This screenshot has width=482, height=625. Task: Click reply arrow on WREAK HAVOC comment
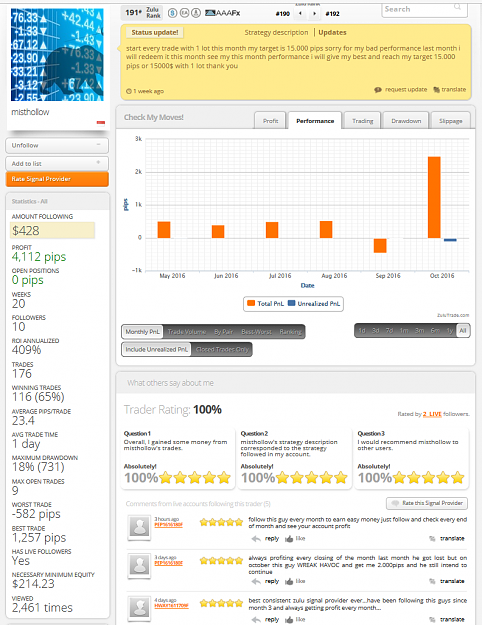(256, 582)
